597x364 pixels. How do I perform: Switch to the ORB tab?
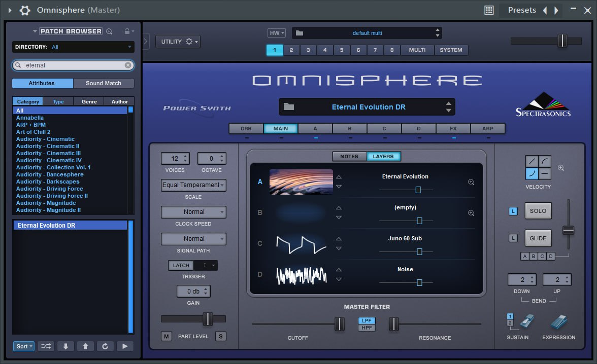246,129
